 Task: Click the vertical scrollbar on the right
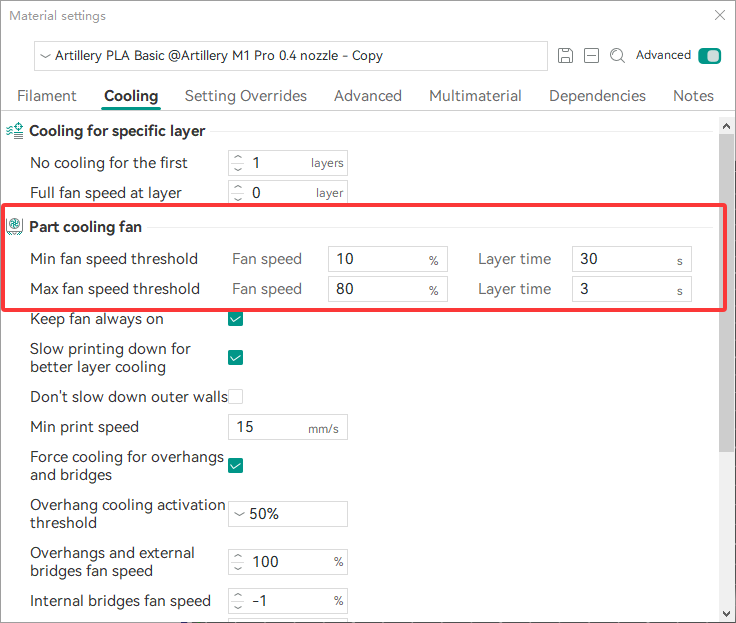tap(726, 300)
